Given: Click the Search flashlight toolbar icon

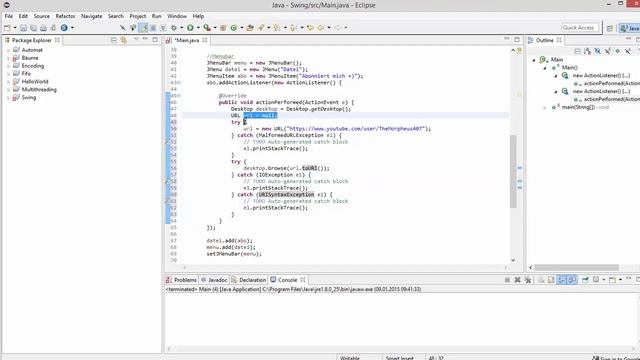Looking at the screenshot, I should click(261, 28).
